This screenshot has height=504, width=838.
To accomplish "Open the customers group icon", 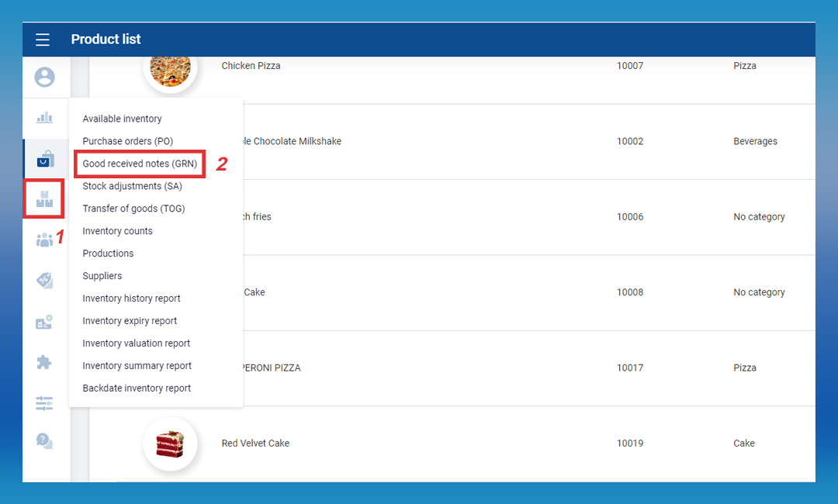I will 45,240.
